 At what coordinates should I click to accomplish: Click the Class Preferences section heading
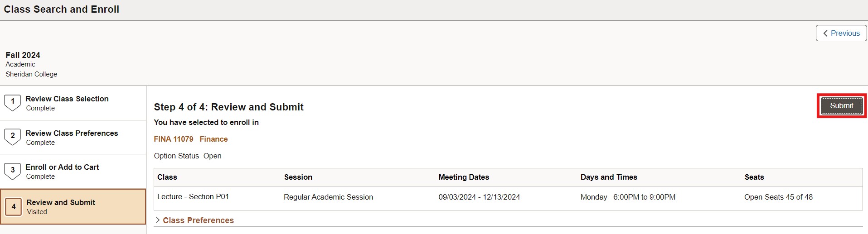coord(198,220)
